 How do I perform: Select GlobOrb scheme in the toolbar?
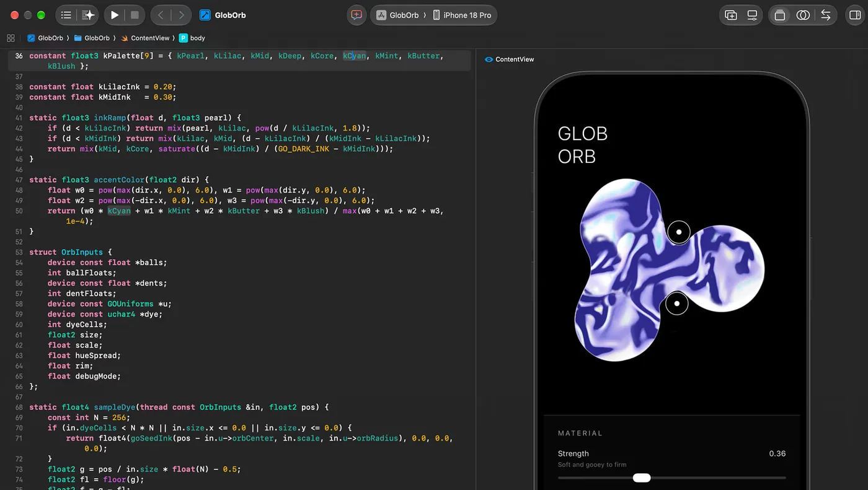tap(398, 15)
